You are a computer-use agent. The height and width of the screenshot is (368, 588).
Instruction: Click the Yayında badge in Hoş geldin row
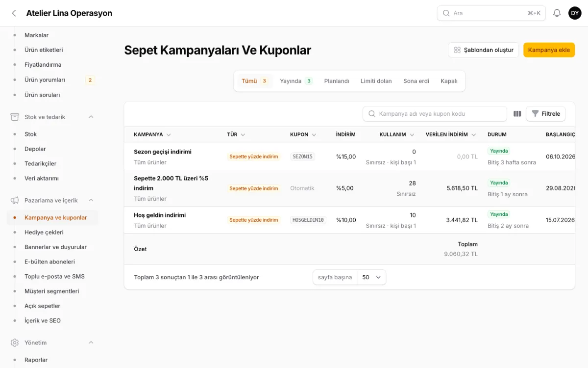tap(499, 214)
